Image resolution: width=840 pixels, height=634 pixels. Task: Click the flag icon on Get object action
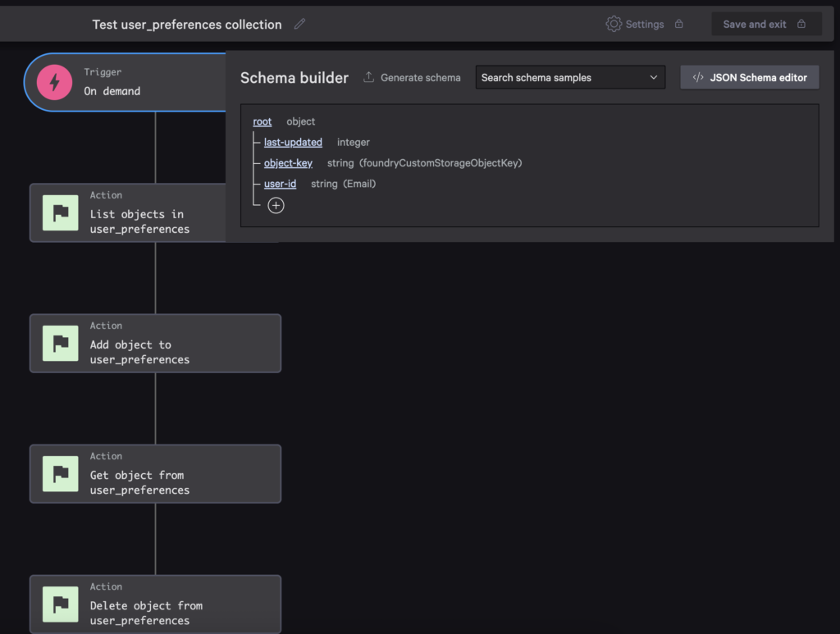59,473
